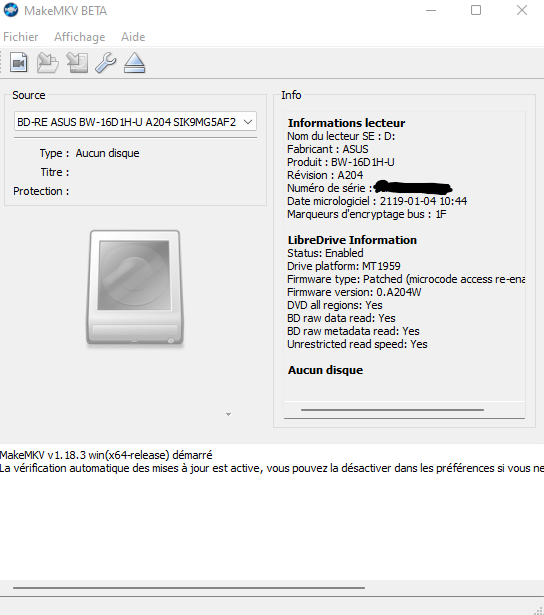Viewport: 544px width, 615px height.
Task: Click the 'Nom du lecteur SE : D:' line
Action: coord(341,136)
